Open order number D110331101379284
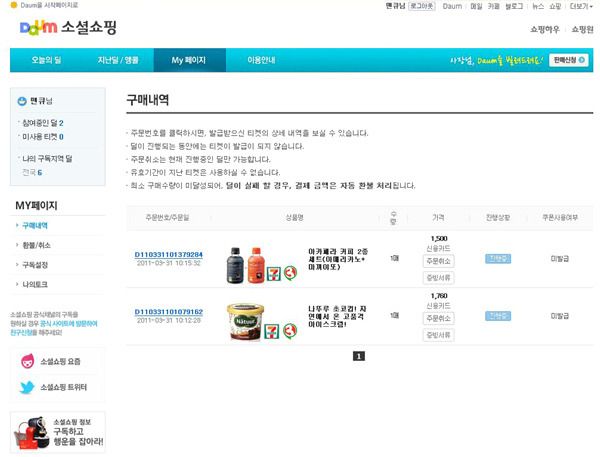Viewport: 600px width, 457px height. (169, 255)
